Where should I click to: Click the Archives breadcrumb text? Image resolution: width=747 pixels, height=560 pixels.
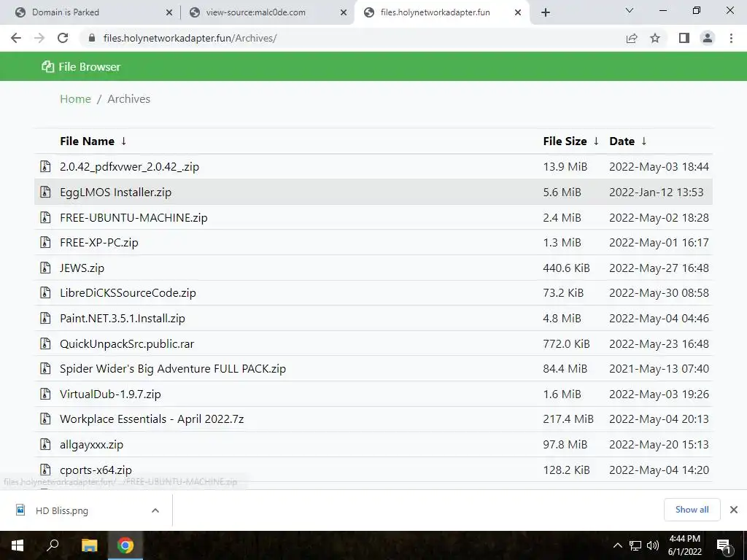pyautogui.click(x=128, y=99)
